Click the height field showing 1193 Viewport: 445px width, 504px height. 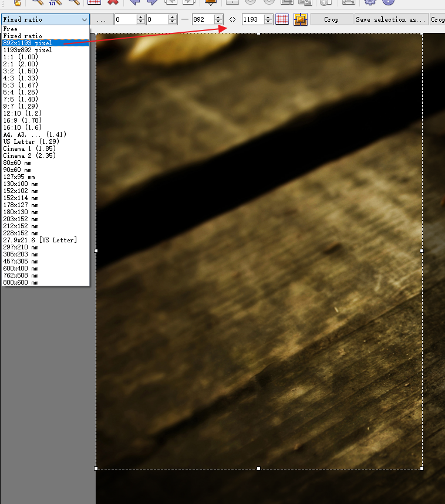point(253,19)
